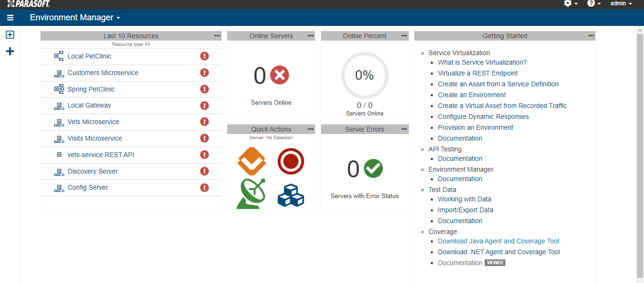The height and width of the screenshot is (283, 644).
Task: Click the error status icon for Local Gateway
Action: tap(205, 105)
